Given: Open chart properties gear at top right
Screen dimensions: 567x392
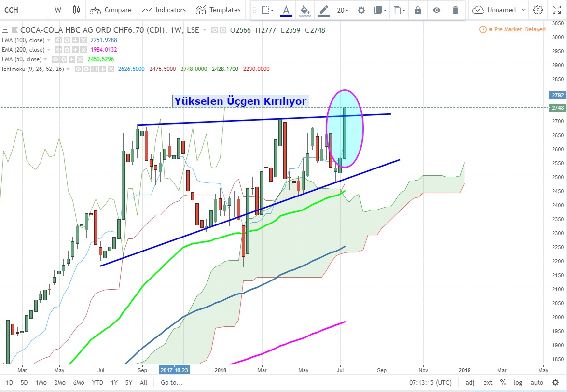Looking at the screenshot, I should [538, 10].
